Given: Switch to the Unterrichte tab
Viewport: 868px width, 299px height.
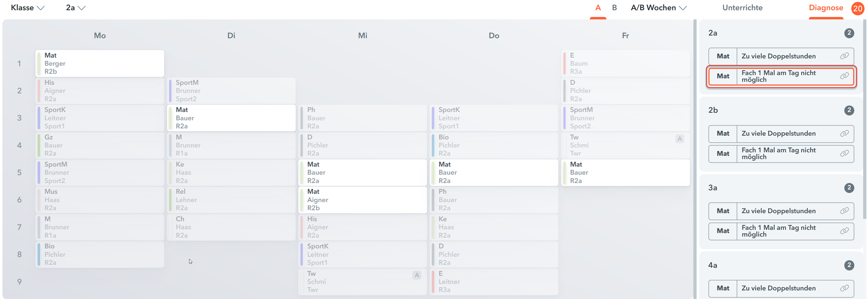Looking at the screenshot, I should [742, 8].
